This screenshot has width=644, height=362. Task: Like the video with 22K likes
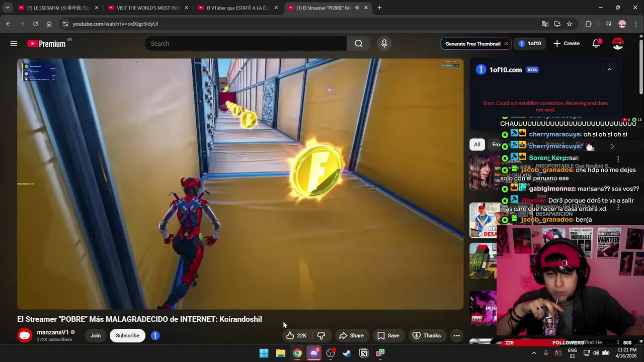tap(296, 335)
